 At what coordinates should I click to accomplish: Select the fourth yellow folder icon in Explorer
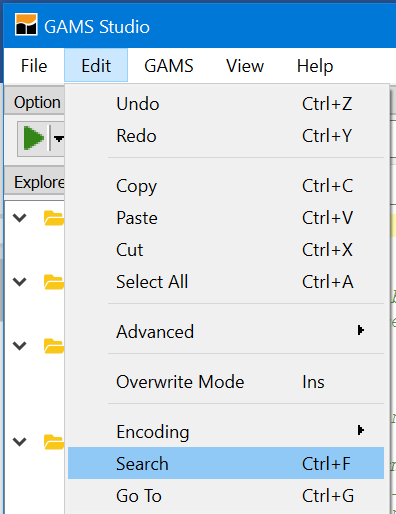54,442
